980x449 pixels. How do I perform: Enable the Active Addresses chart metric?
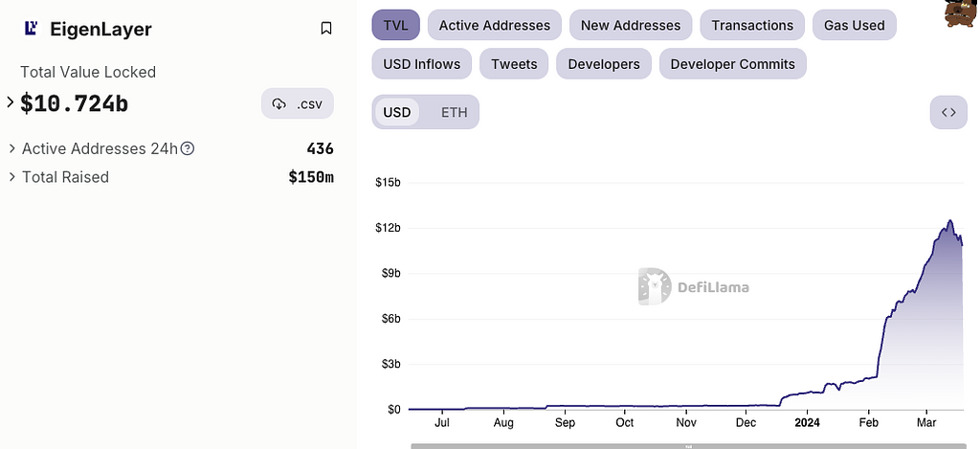[x=495, y=25]
